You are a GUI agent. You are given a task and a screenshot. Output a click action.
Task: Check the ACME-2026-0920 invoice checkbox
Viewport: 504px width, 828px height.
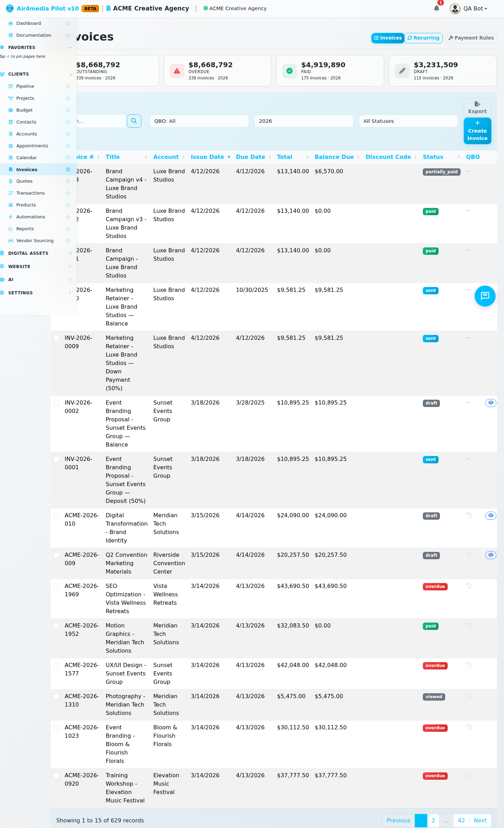pos(56,776)
